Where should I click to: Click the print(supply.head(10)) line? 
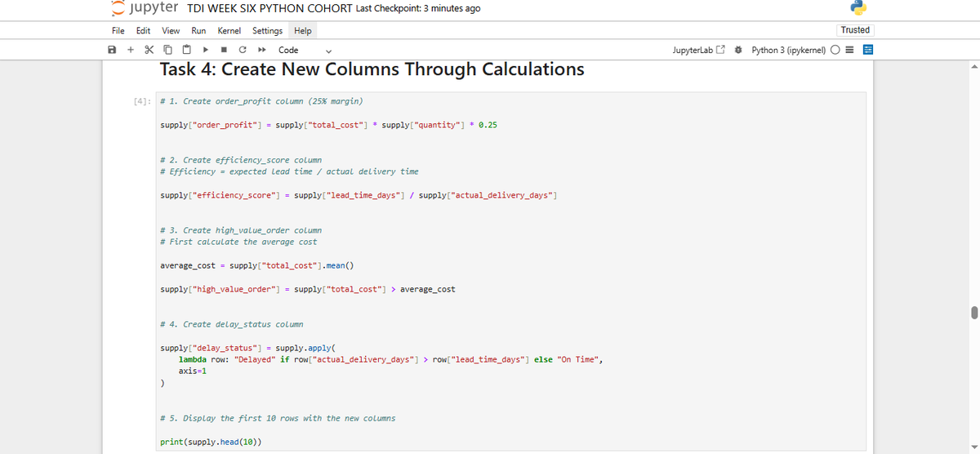coord(212,442)
